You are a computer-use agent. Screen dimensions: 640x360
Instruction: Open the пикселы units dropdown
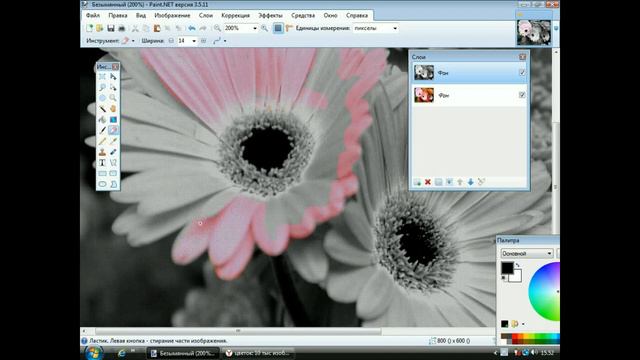[395, 28]
